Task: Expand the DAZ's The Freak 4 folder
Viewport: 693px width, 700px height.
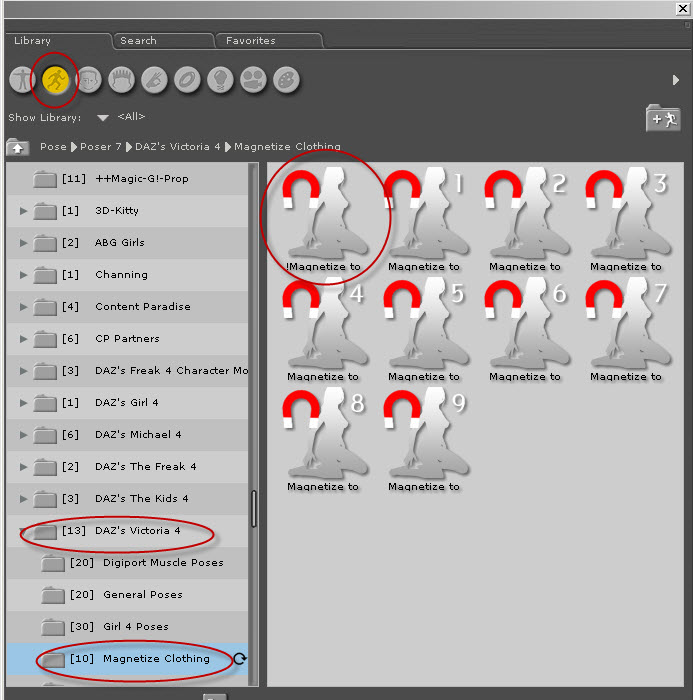Action: point(23,467)
